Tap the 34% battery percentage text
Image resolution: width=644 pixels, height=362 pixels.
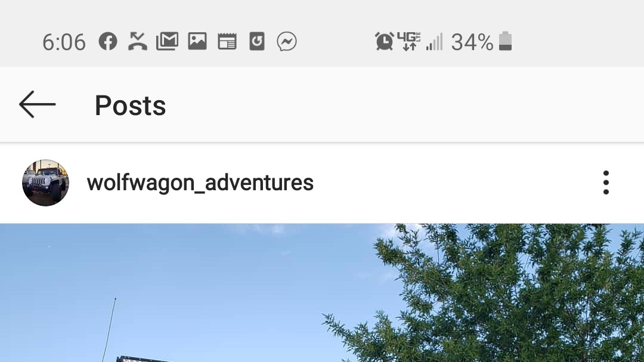coord(472,42)
